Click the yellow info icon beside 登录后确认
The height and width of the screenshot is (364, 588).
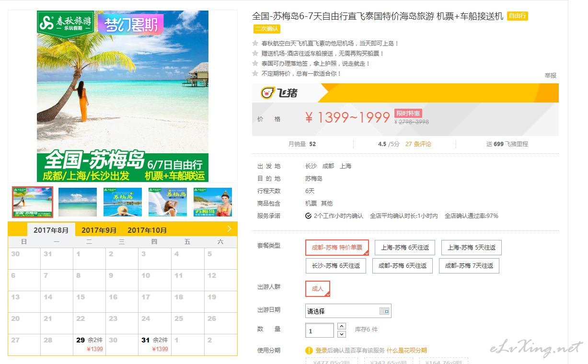point(310,351)
